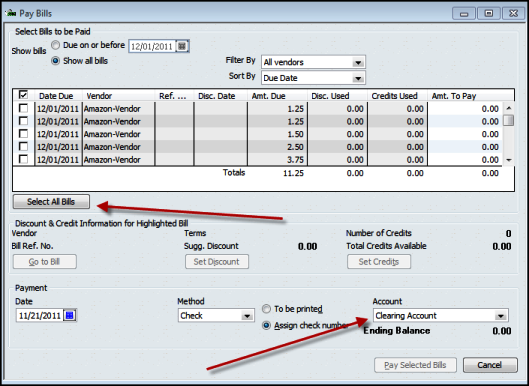Click the bills list scroll down arrow

coord(509,160)
